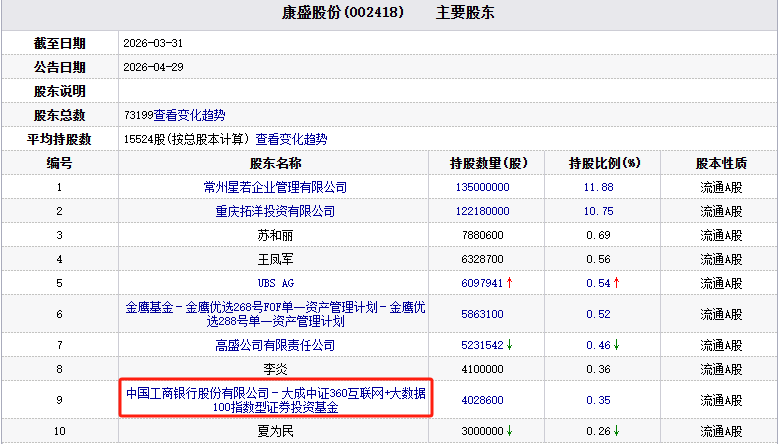Viewport: 779px width, 444px height.
Task: Click text 15524股(按总股本计算)
Action: (x=186, y=139)
